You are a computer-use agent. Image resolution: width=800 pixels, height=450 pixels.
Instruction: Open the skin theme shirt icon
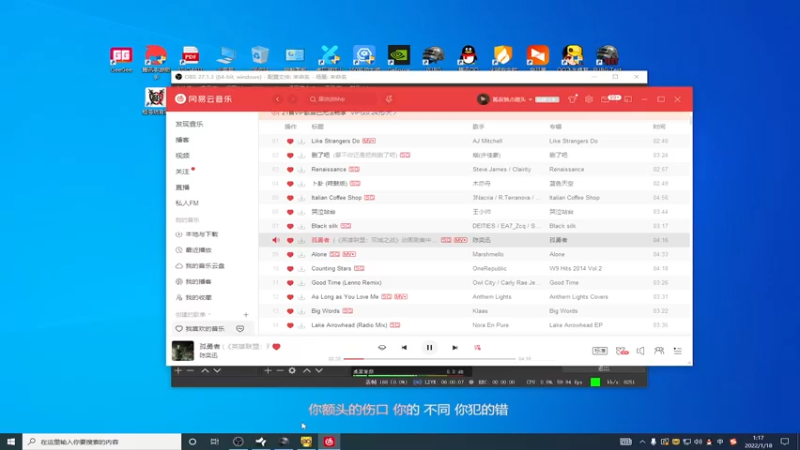click(x=572, y=99)
